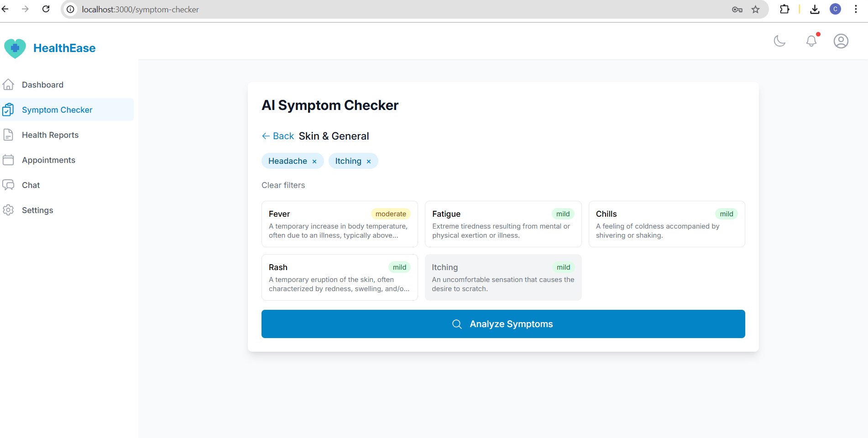868x438 pixels.
Task: Select the Chills symptom card
Action: click(x=666, y=224)
